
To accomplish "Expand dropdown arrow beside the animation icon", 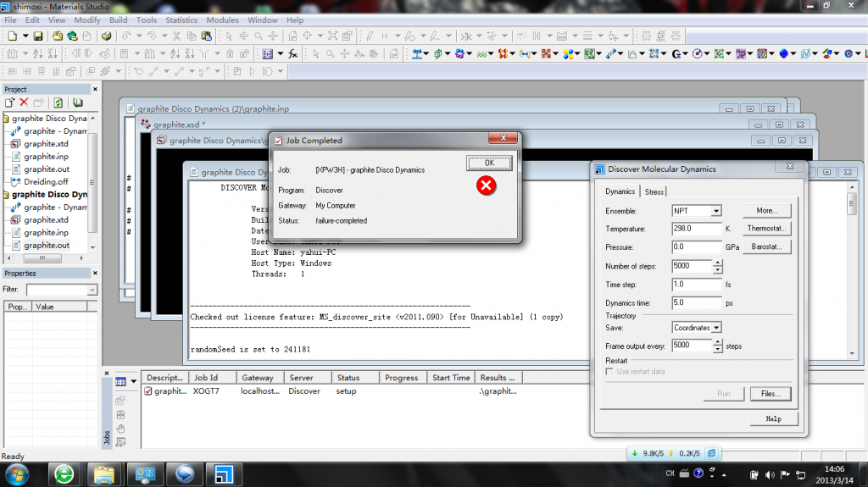I will [280, 53].
